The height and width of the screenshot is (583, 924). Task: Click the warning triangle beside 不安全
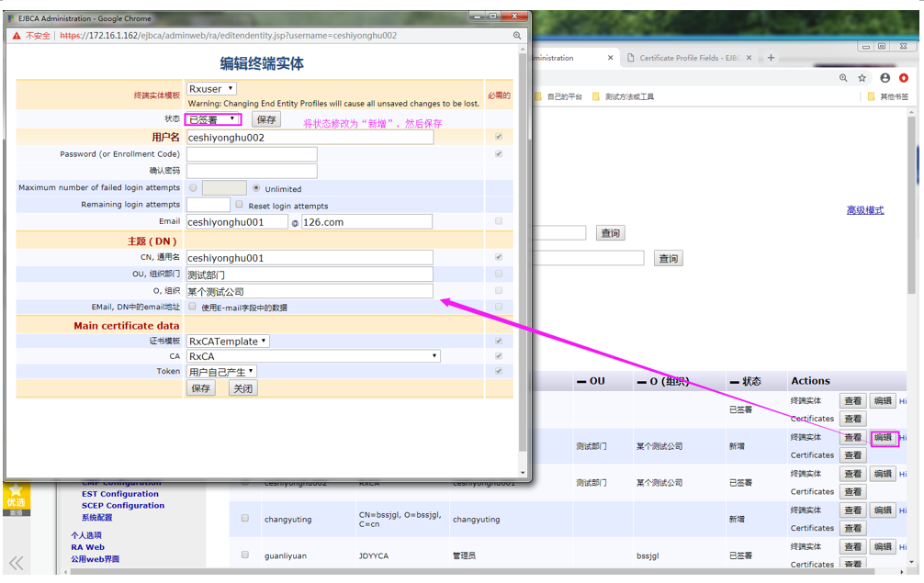pyautogui.click(x=17, y=35)
